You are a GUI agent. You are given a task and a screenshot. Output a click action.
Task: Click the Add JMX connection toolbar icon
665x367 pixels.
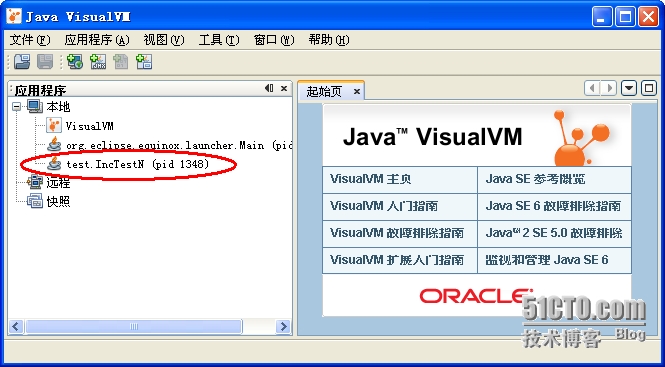coord(98,62)
